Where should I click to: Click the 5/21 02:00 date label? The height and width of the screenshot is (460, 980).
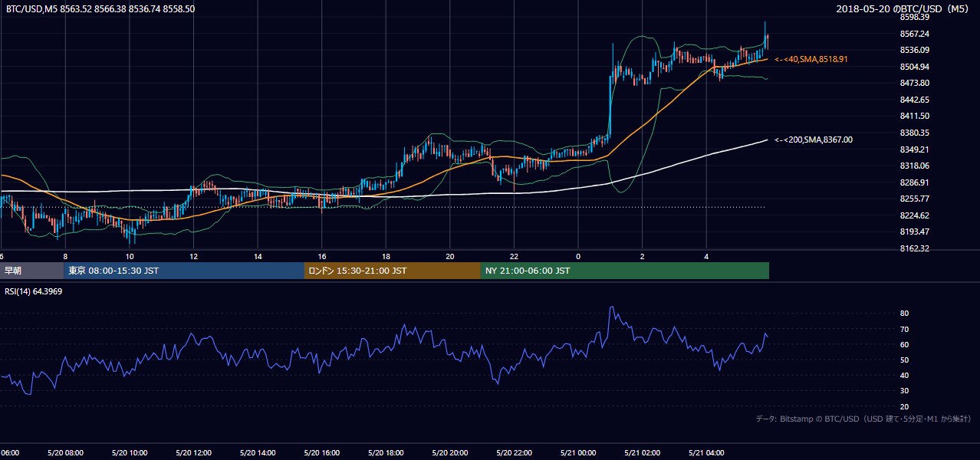(642, 452)
